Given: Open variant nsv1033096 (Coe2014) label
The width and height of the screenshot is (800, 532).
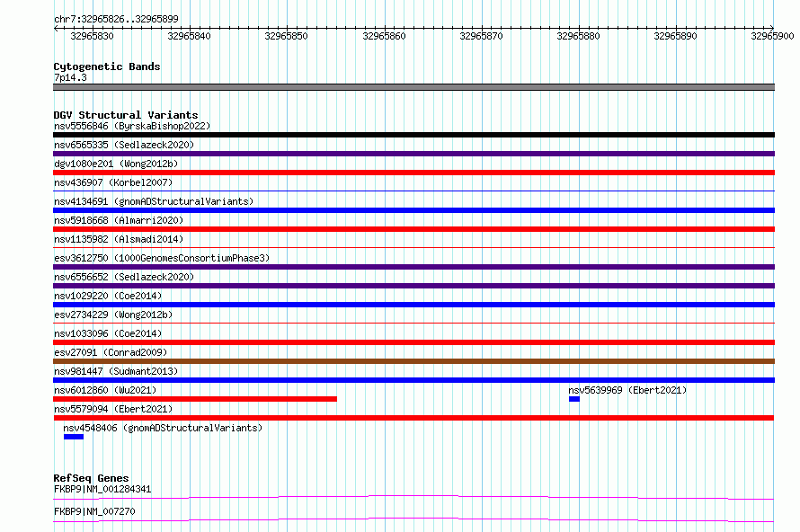Looking at the screenshot, I should tap(108, 333).
